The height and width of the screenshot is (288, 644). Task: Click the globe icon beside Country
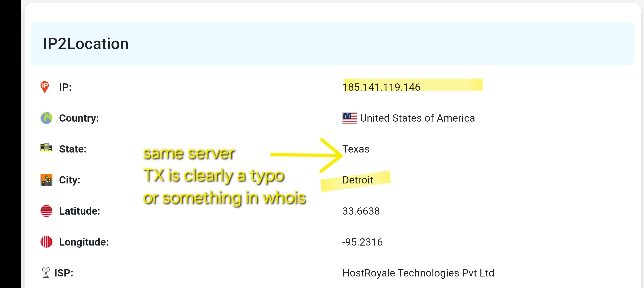46,118
